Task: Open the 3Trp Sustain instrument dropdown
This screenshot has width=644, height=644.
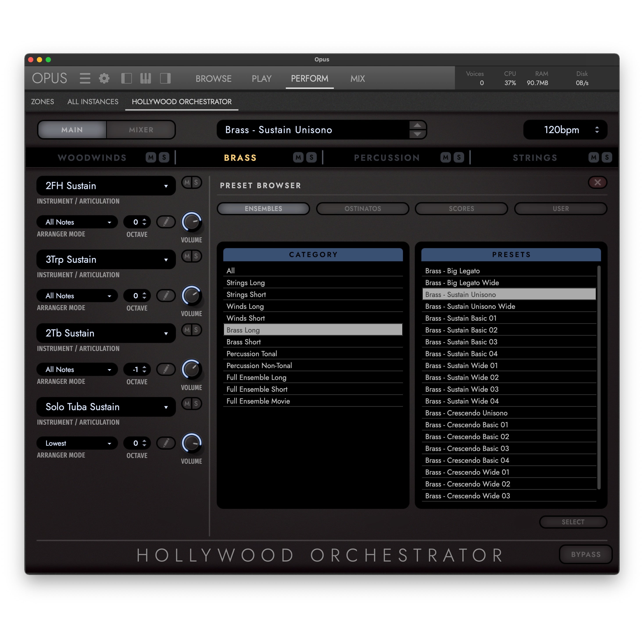Action: [106, 259]
